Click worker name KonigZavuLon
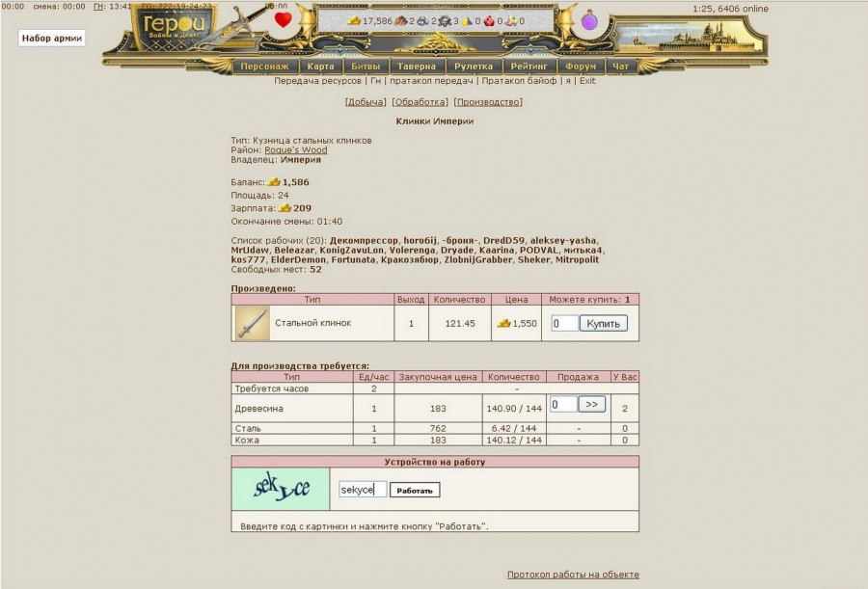Viewport: 868px width, 589px height. click(x=351, y=251)
